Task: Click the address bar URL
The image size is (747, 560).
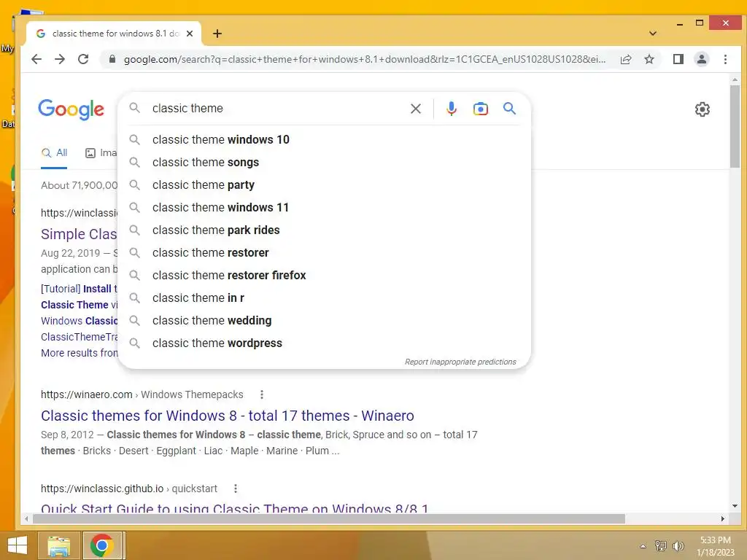Action: click(365, 59)
